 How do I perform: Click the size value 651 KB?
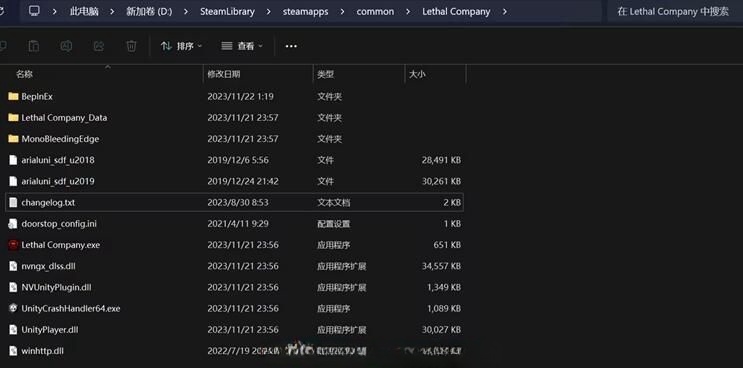coord(447,245)
